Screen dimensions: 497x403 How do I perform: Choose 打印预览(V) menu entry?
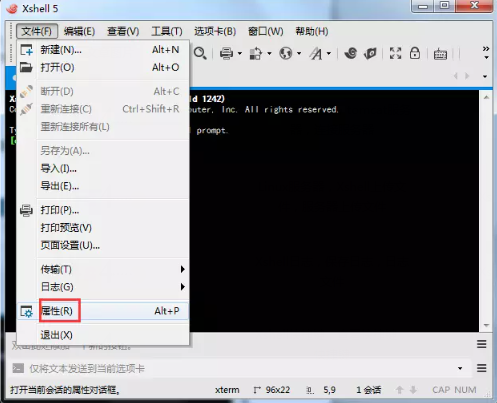tap(103, 228)
